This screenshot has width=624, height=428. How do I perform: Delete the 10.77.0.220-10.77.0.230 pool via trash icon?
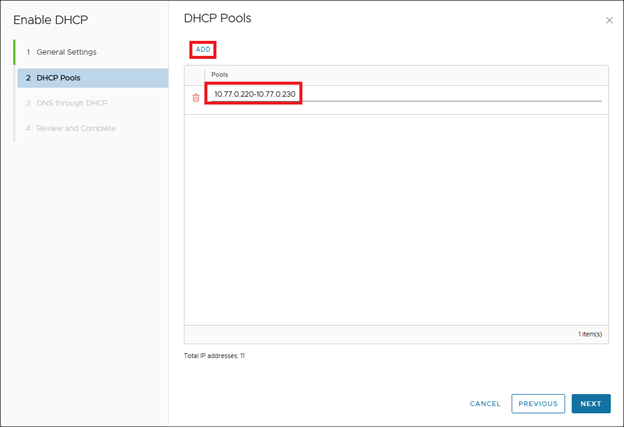(x=195, y=97)
